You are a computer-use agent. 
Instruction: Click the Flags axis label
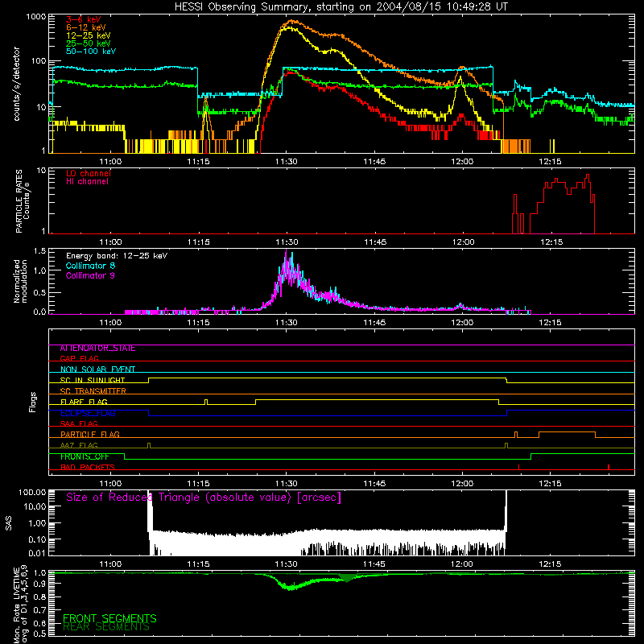[32, 402]
